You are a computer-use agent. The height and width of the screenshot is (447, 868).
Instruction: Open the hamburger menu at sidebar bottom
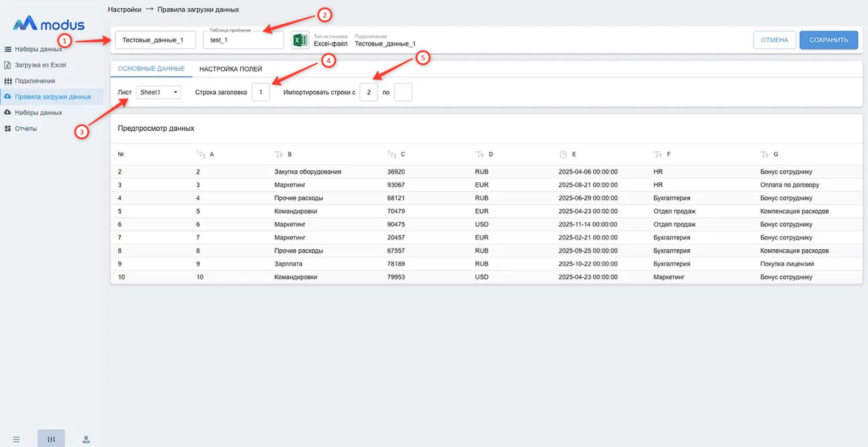(16, 439)
